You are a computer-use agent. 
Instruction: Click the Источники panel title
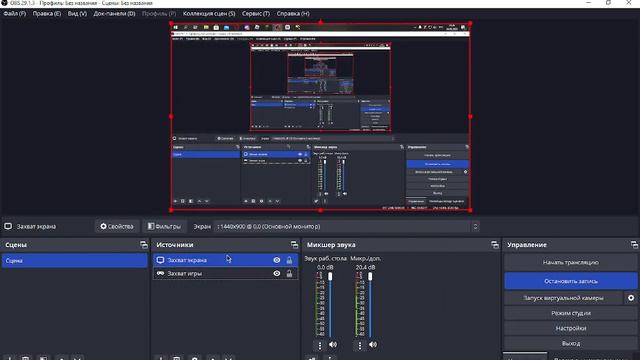(175, 245)
